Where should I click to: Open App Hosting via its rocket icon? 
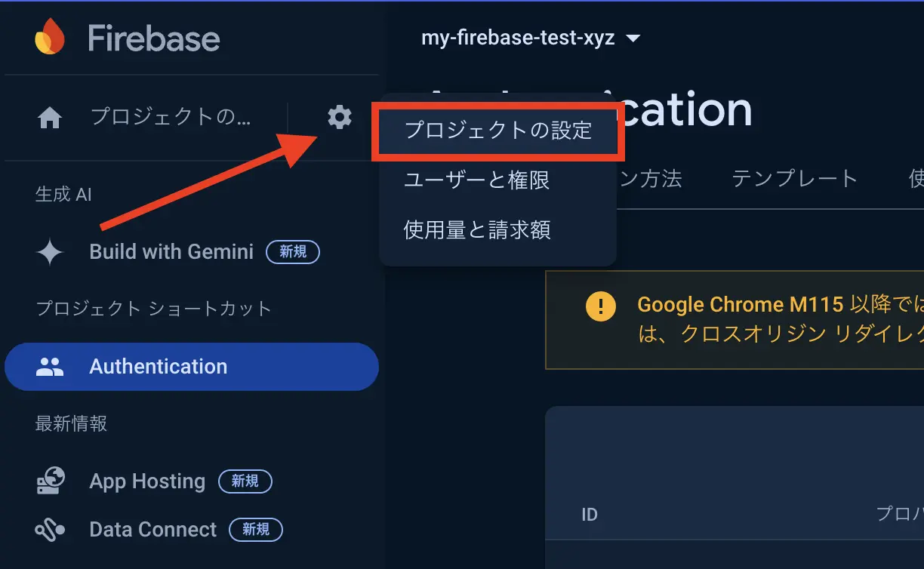49,481
